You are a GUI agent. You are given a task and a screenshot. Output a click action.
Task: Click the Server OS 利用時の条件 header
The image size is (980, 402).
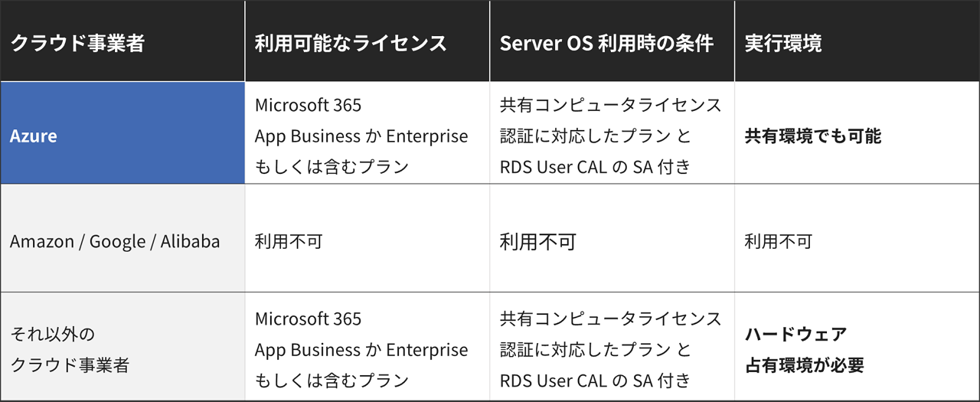pyautogui.click(x=606, y=43)
